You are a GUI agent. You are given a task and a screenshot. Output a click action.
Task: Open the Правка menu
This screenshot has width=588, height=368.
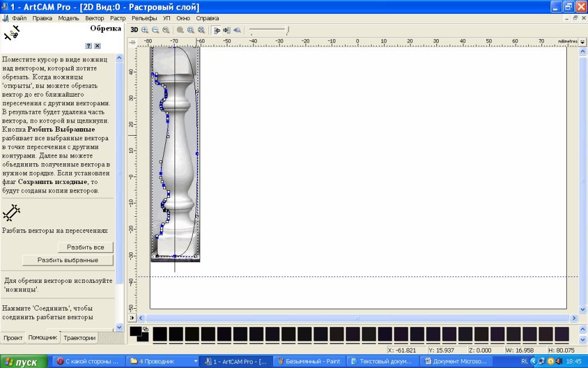pos(42,18)
